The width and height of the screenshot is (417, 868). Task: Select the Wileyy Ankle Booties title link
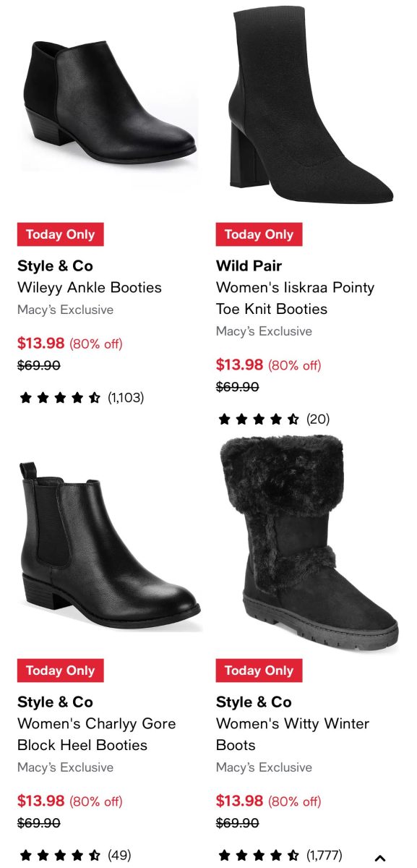[90, 288]
